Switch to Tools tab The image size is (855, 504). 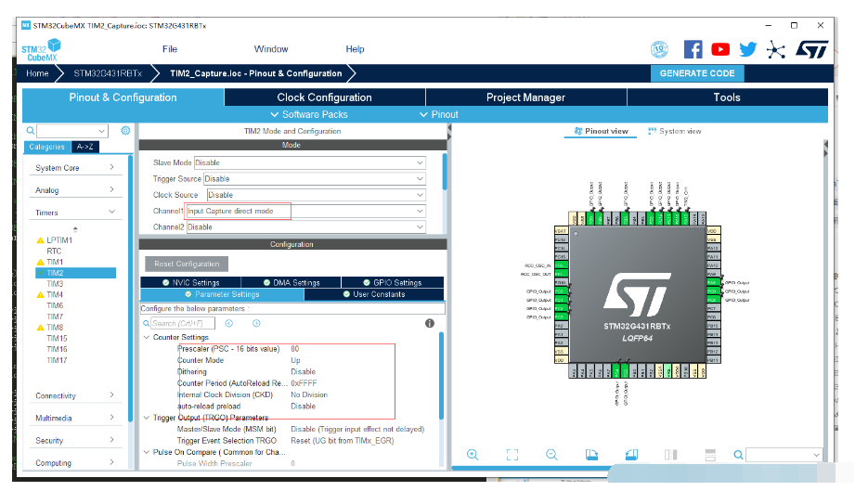click(728, 97)
